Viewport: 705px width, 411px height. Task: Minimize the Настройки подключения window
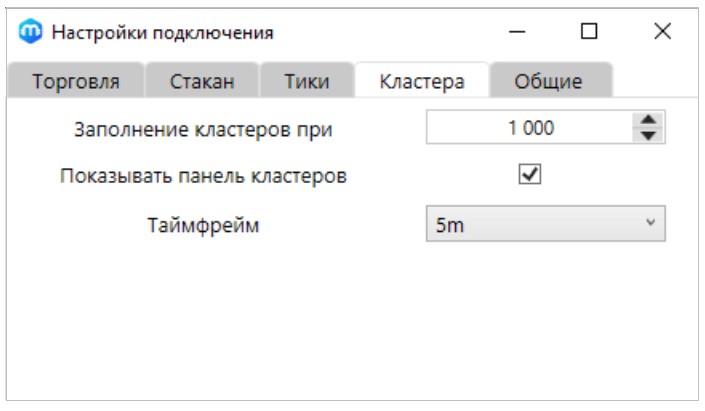(517, 33)
